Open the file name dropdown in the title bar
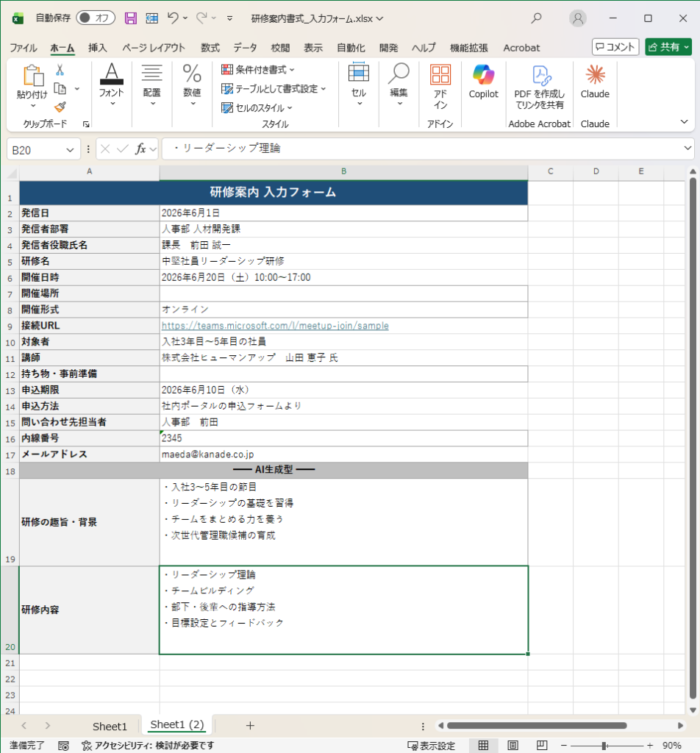700x753 pixels. tap(379, 18)
